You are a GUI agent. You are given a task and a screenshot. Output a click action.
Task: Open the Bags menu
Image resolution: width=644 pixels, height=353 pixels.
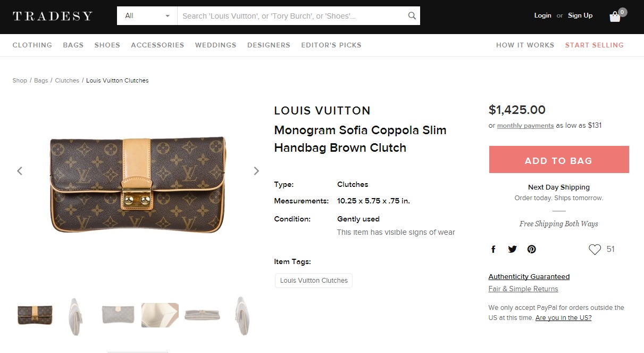[x=73, y=45]
